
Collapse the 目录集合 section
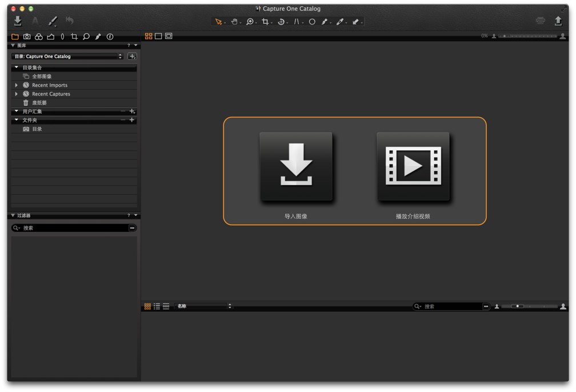(16, 67)
